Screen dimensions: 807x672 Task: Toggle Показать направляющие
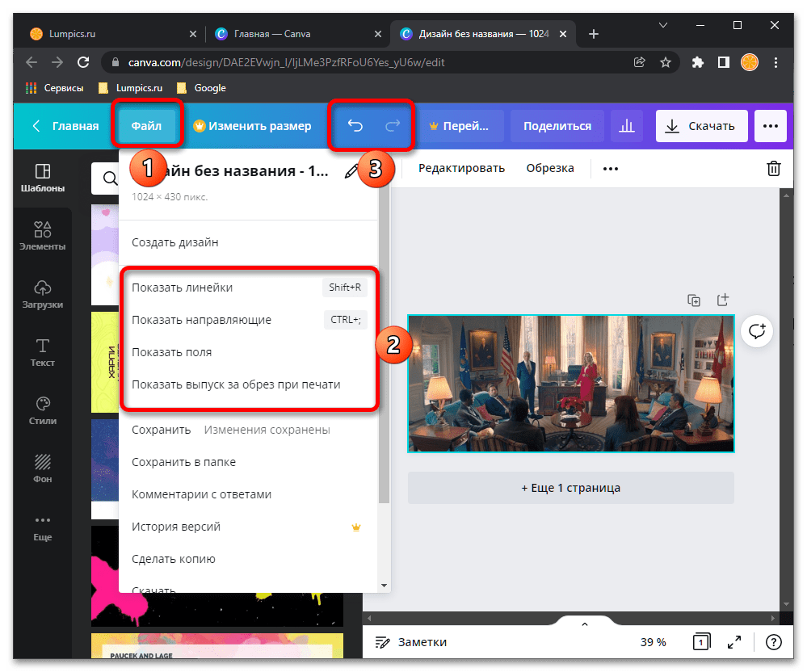249,320
